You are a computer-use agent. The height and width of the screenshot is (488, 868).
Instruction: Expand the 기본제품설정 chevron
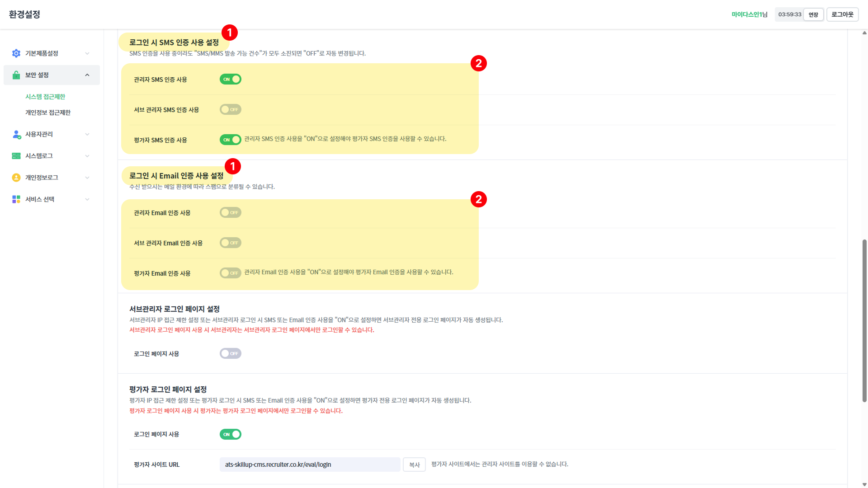point(87,53)
